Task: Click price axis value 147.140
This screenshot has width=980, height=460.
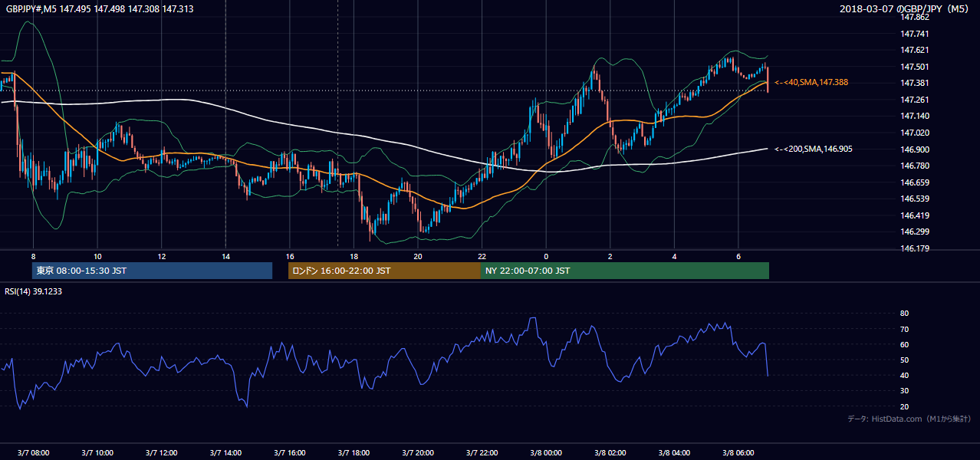Action: click(x=915, y=116)
